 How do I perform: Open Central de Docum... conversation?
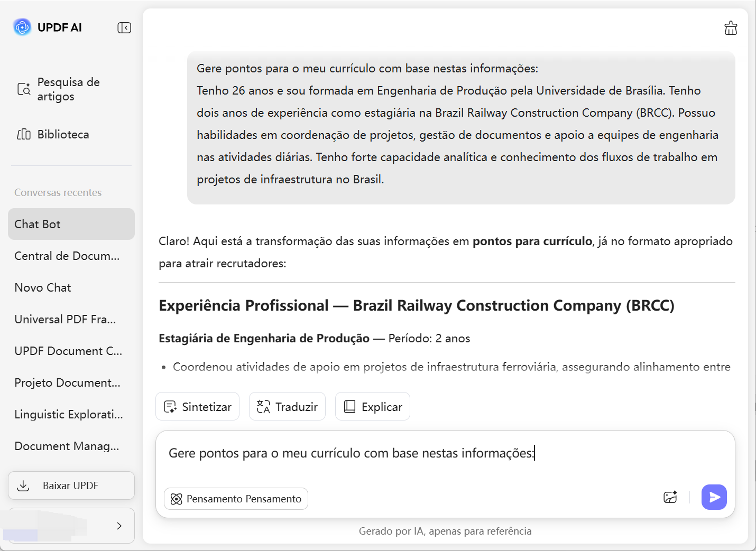click(67, 256)
